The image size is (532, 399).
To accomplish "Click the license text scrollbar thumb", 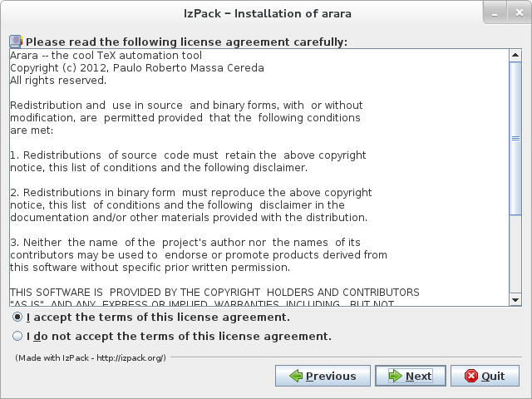I will [x=515, y=139].
